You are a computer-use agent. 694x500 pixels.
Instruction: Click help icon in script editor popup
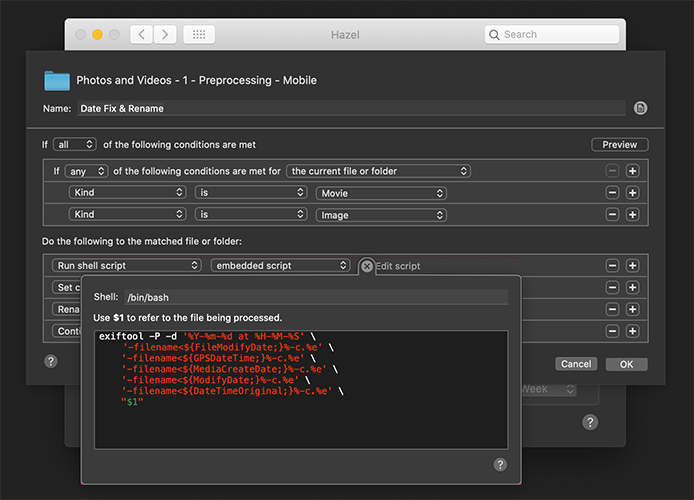[500, 465]
